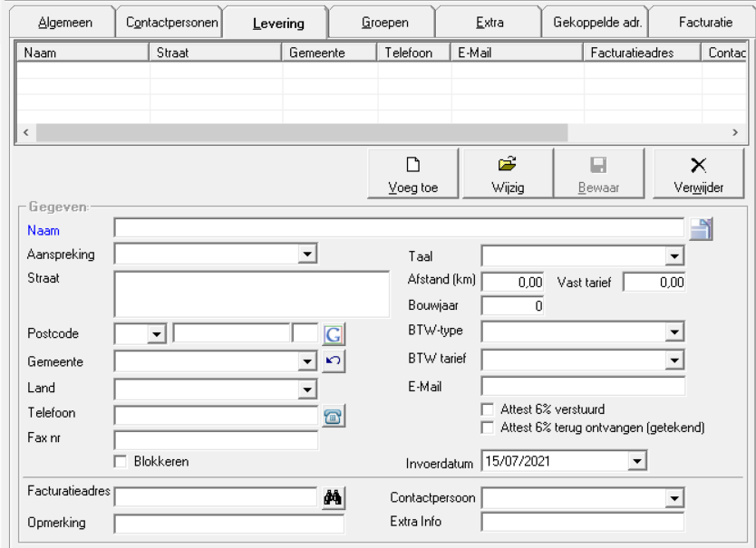Image resolution: width=756 pixels, height=548 pixels.
Task: Click the undo arrow icon beside Gemeente
Action: (x=334, y=361)
